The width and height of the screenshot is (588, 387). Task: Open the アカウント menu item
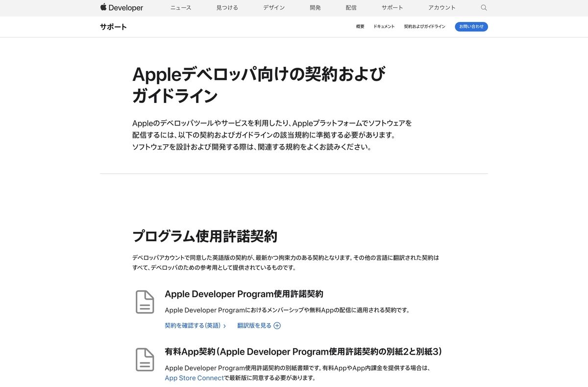[x=442, y=8]
